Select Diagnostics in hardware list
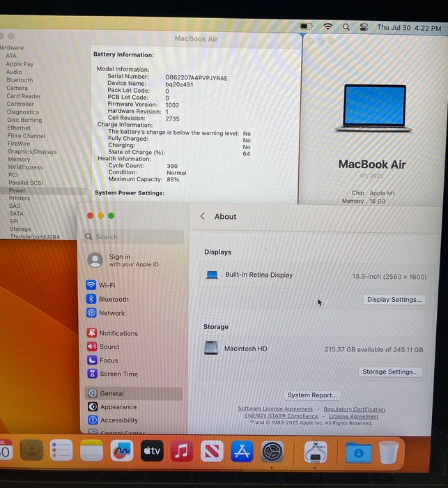 click(23, 112)
